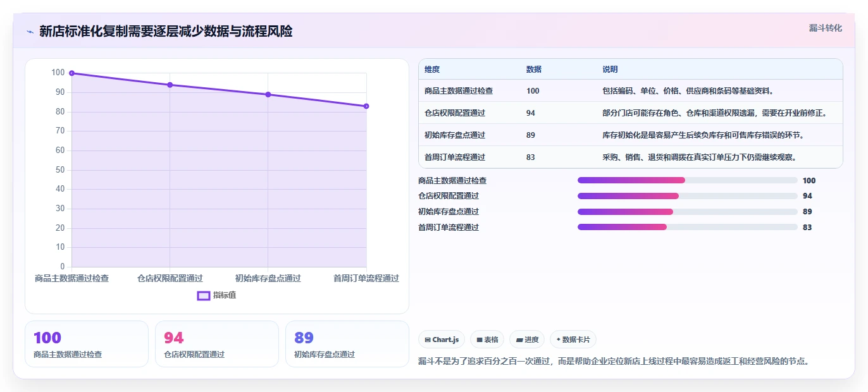Open the stat card showing big number 89
This screenshot has width=868, height=392.
click(347, 344)
